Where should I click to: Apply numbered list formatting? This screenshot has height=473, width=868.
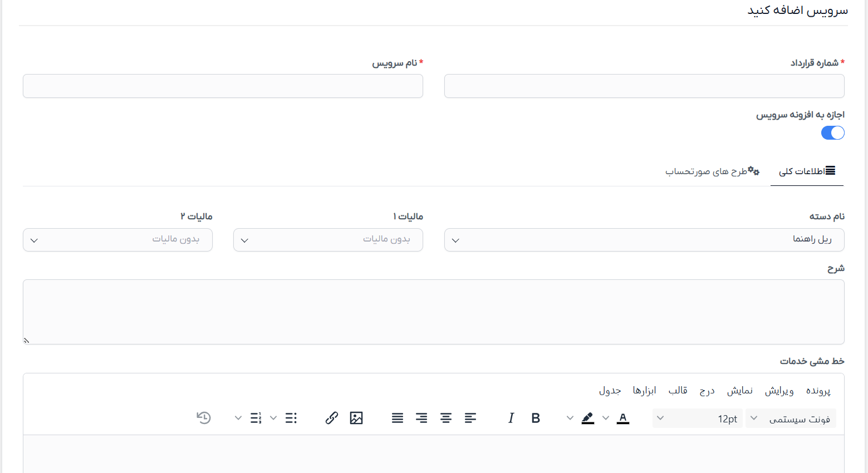pos(256,418)
